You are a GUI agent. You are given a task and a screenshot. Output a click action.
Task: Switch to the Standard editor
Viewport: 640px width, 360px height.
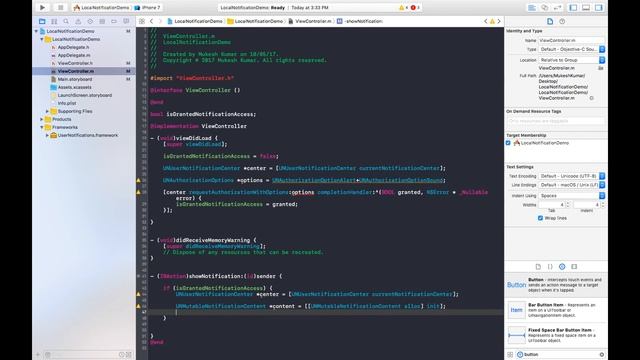coord(532,8)
